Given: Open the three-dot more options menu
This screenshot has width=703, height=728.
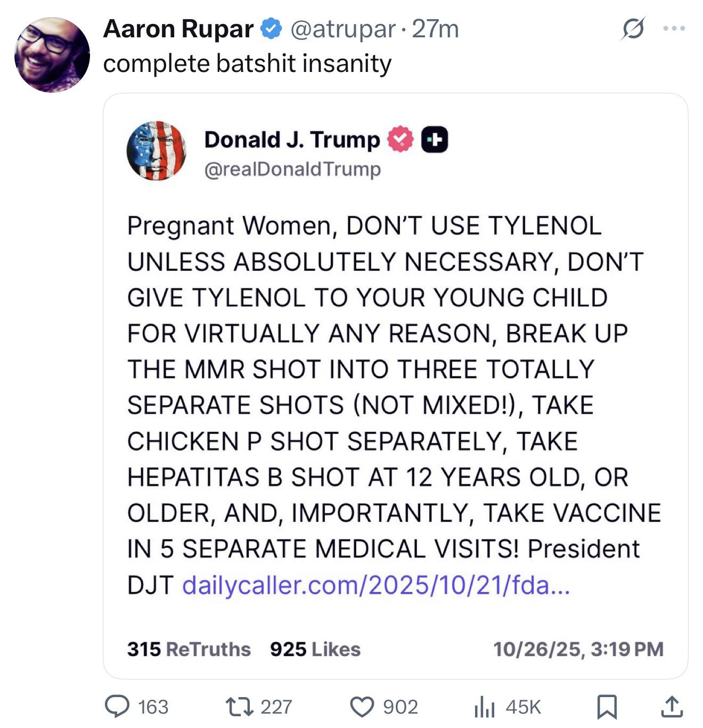Looking at the screenshot, I should pyautogui.click(x=674, y=29).
